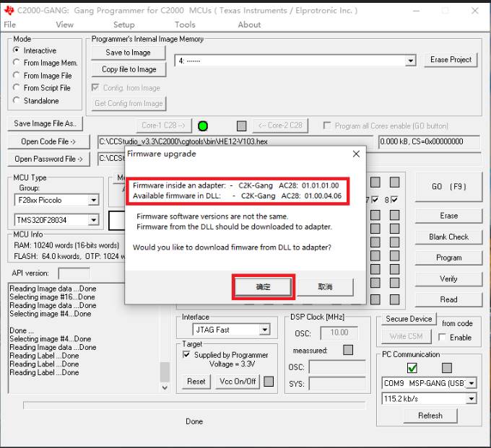Click the gray indicator beside Vcc On/Off
This screenshot has height=448, width=491.
click(269, 382)
